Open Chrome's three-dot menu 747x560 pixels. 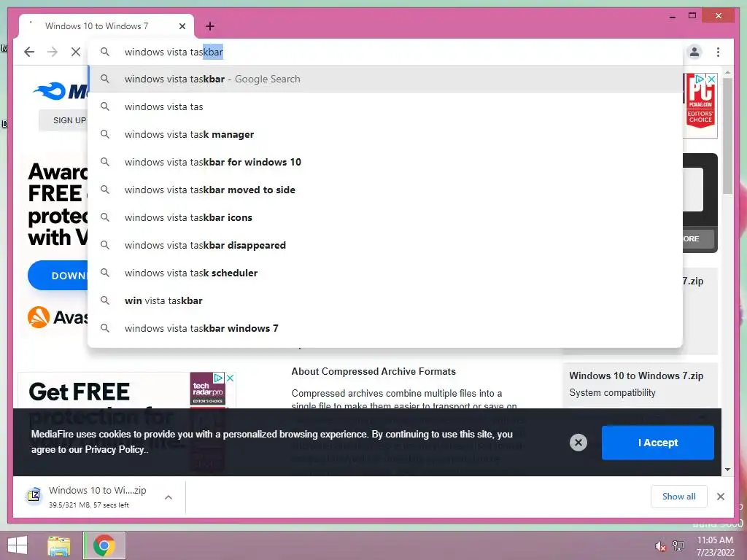tap(718, 52)
